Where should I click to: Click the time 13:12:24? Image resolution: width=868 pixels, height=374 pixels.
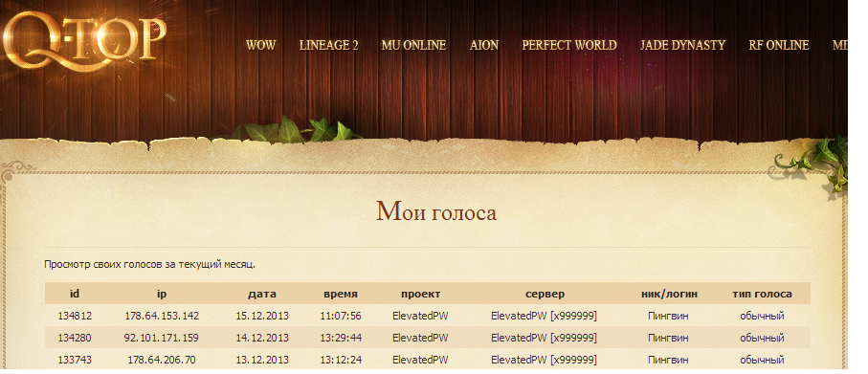(341, 360)
